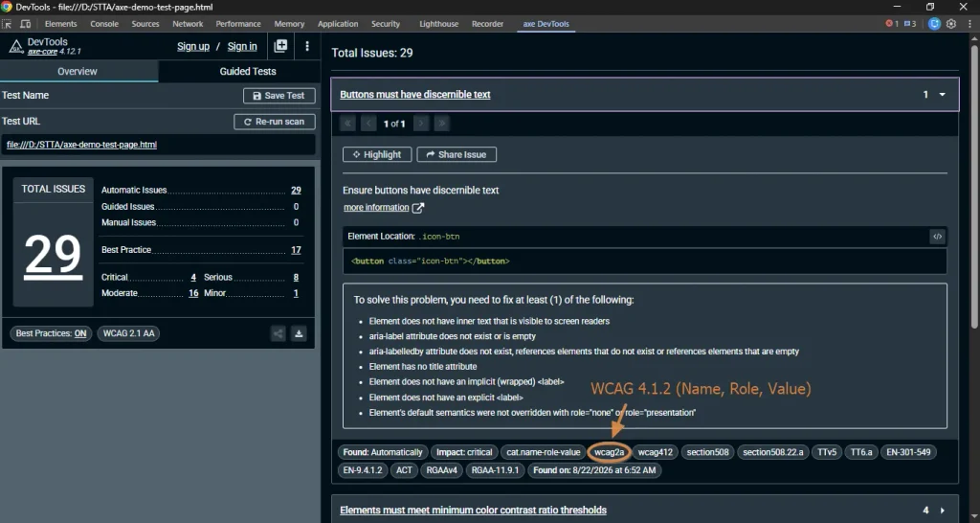Go to next issue arrow
The width and height of the screenshot is (980, 523).
tap(421, 124)
